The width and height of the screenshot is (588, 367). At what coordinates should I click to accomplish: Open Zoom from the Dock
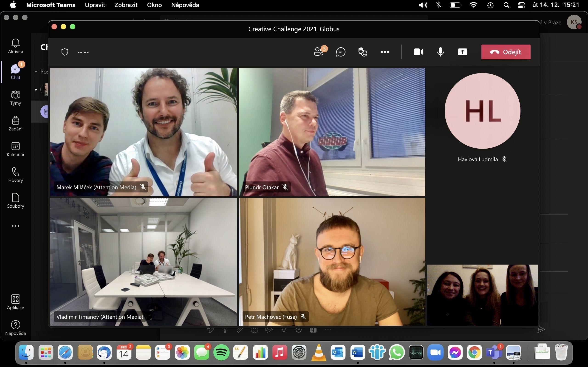435,352
